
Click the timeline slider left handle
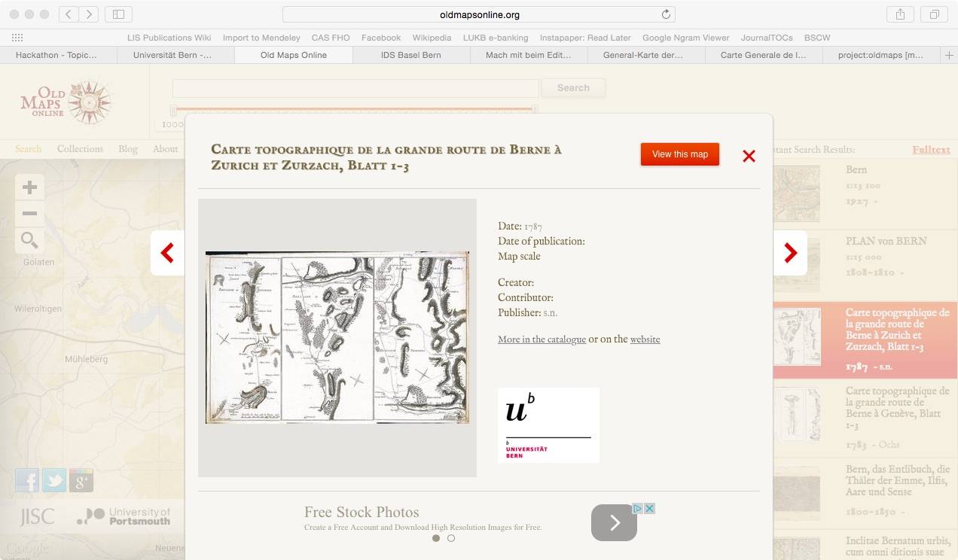coord(173,110)
